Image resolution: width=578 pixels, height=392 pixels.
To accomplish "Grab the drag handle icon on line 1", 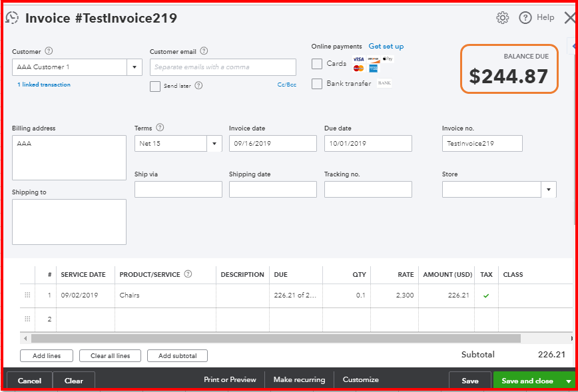I will [x=27, y=295].
